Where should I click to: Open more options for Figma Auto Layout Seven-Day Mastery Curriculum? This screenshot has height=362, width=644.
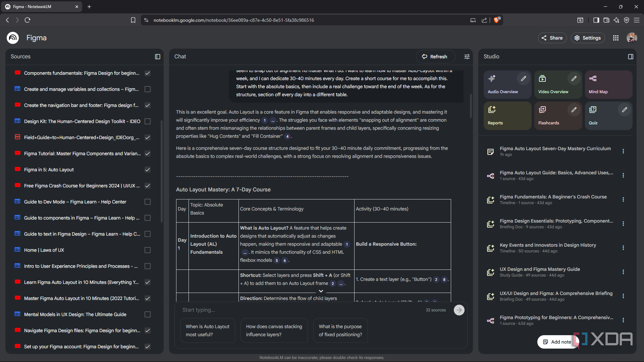pyautogui.click(x=623, y=151)
